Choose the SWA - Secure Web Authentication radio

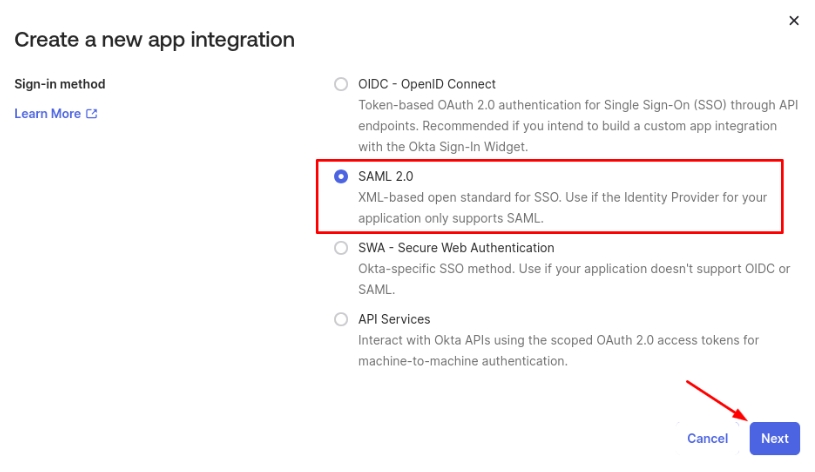click(x=341, y=248)
